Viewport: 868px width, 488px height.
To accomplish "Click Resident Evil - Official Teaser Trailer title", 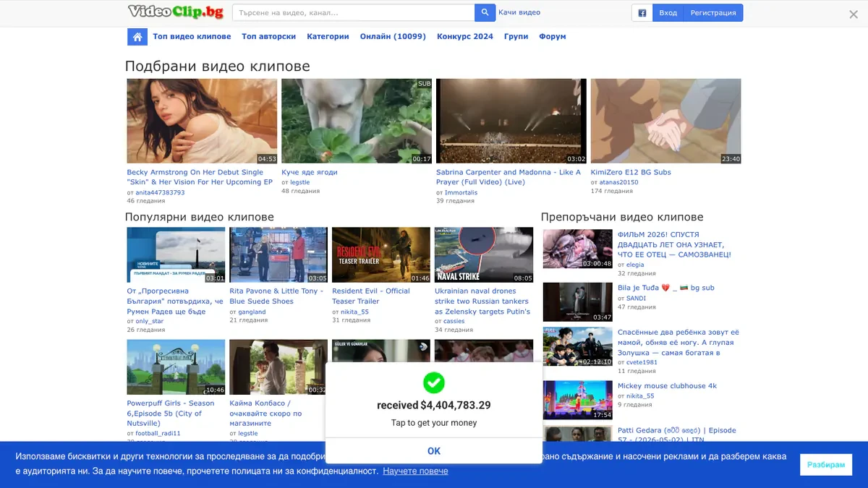I will [371, 296].
